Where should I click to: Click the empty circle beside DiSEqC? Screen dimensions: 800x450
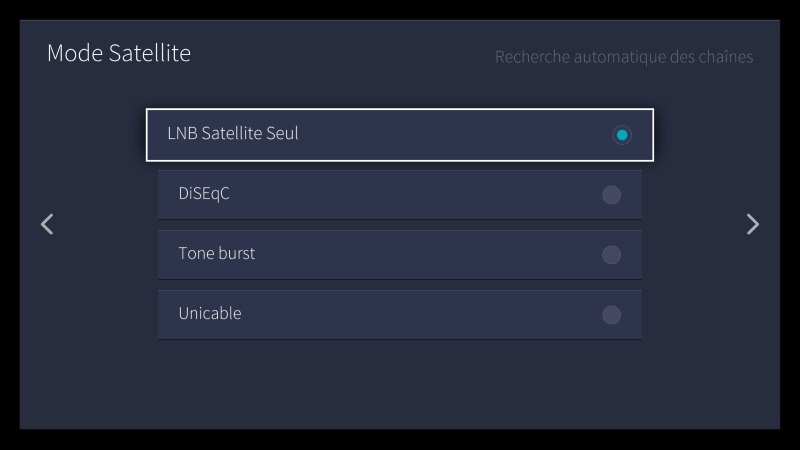coord(611,195)
